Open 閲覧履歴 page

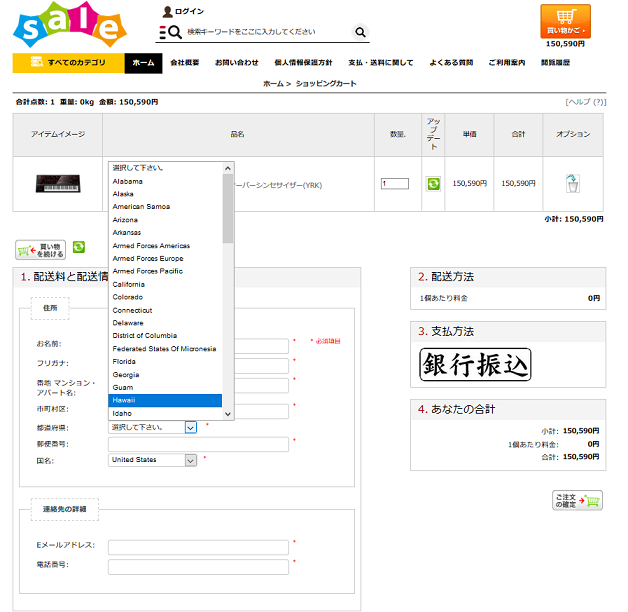tap(556, 63)
